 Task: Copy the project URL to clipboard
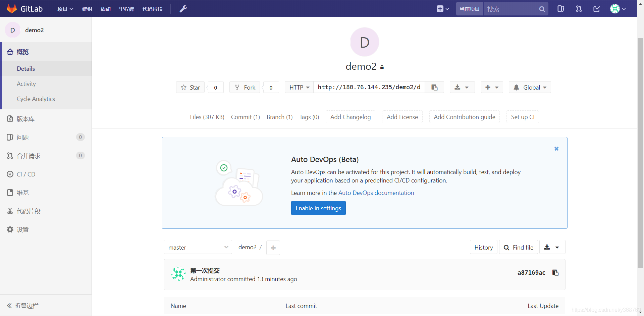[434, 87]
